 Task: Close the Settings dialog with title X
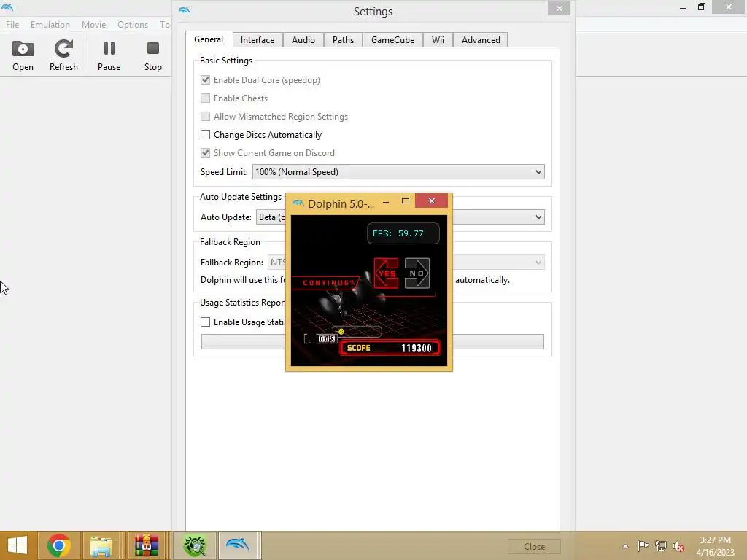pyautogui.click(x=560, y=8)
